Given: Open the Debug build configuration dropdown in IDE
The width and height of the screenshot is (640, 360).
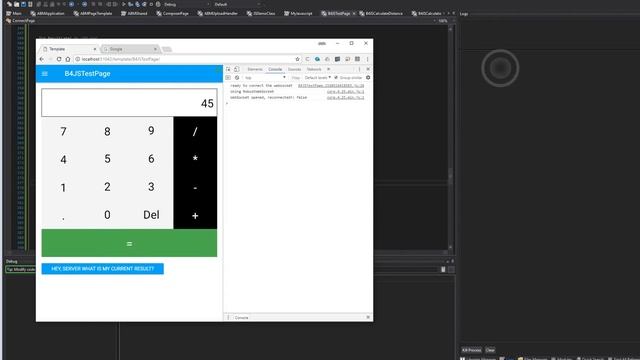Looking at the screenshot, I should (x=186, y=4).
